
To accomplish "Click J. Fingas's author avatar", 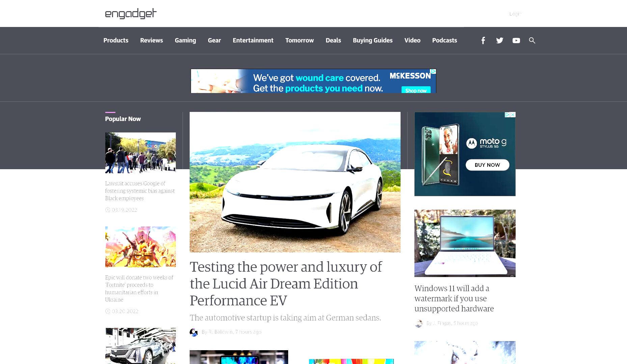I will 418,323.
